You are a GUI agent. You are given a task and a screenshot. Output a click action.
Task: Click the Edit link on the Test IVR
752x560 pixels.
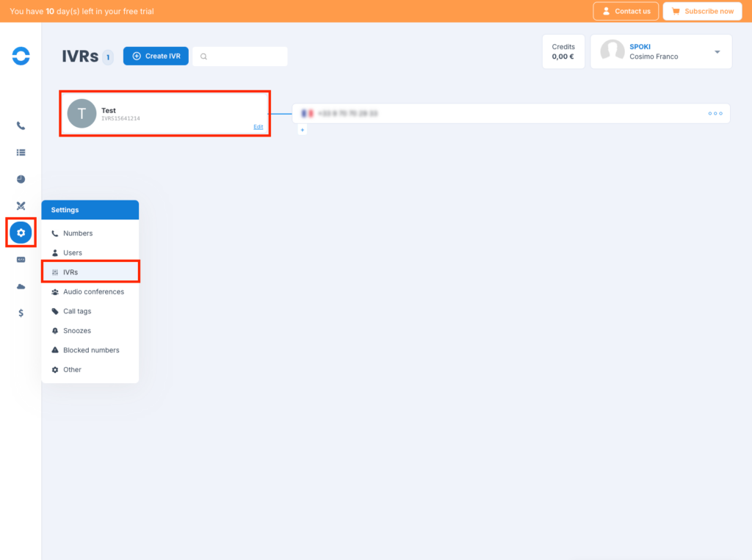[x=258, y=127]
